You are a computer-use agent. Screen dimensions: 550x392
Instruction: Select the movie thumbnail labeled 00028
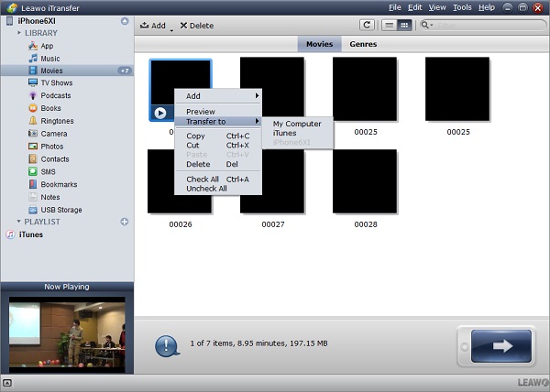click(x=365, y=181)
